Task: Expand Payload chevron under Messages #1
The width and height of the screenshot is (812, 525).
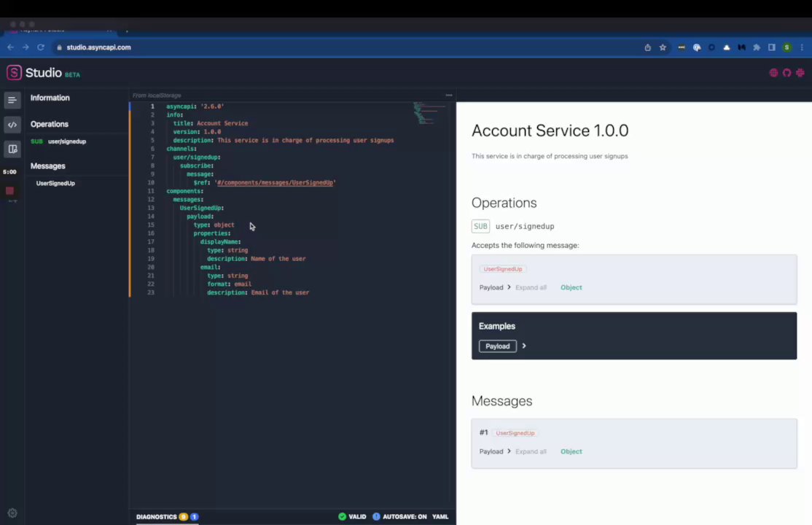Action: pyautogui.click(x=509, y=451)
